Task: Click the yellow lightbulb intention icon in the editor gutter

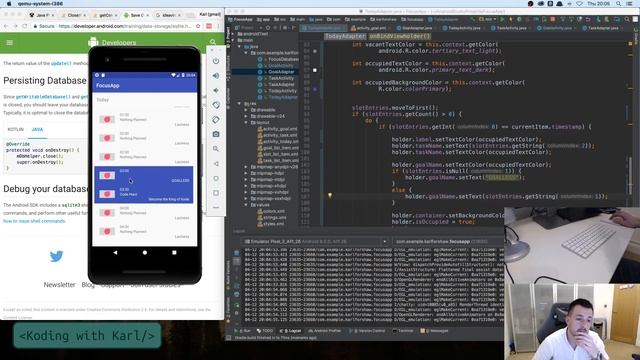Action: pyautogui.click(x=330, y=196)
